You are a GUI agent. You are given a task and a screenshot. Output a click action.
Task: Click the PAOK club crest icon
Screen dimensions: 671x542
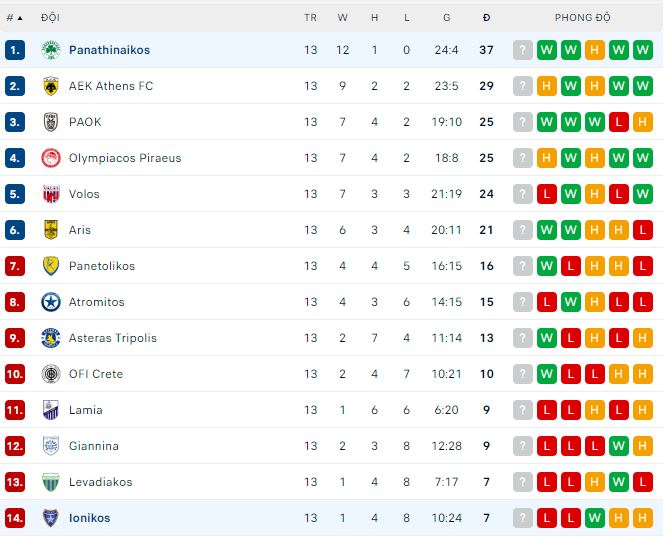51,122
